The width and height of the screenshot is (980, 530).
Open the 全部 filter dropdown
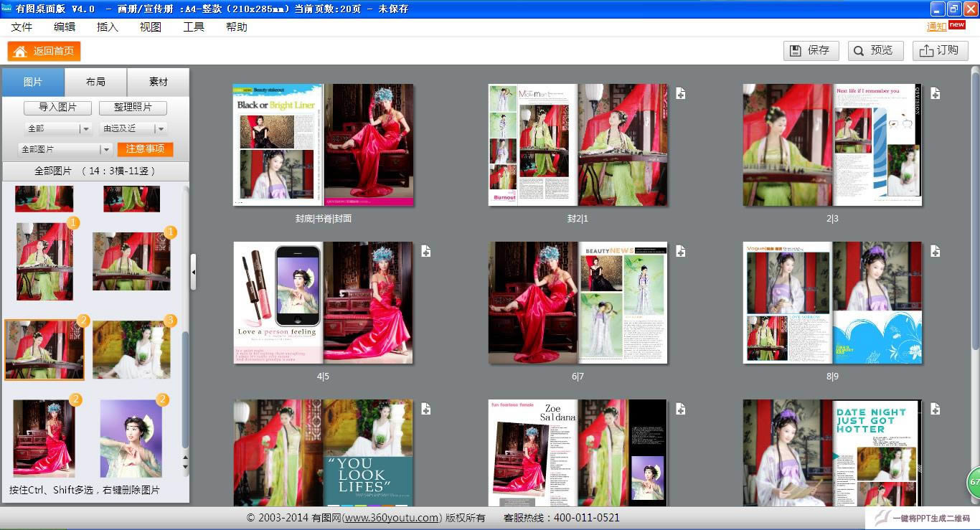tap(57, 128)
